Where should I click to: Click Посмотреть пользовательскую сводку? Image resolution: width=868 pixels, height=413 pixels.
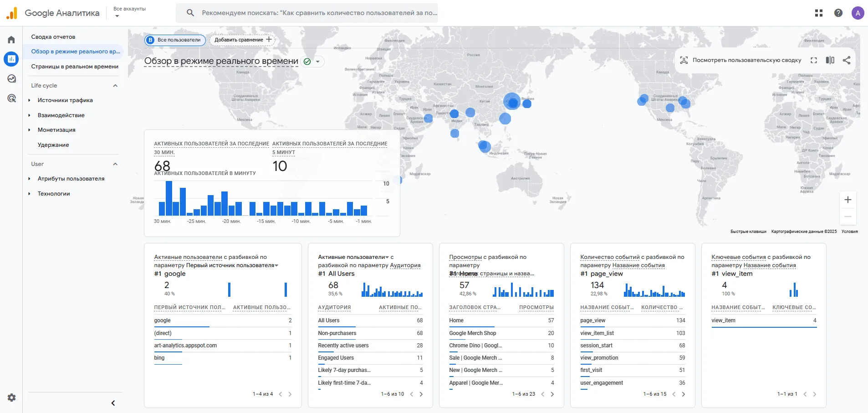pyautogui.click(x=740, y=60)
